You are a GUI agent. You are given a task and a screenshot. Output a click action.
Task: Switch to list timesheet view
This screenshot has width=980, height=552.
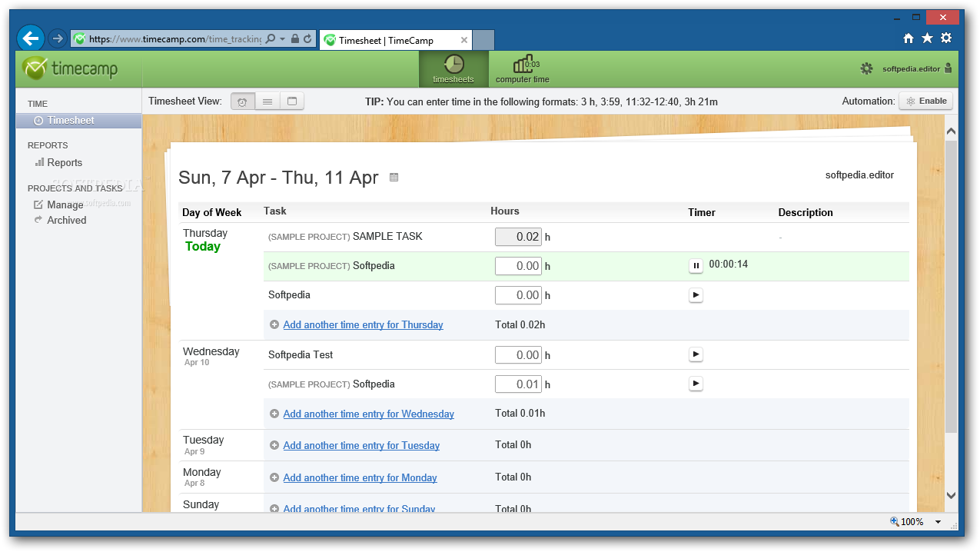[267, 101]
